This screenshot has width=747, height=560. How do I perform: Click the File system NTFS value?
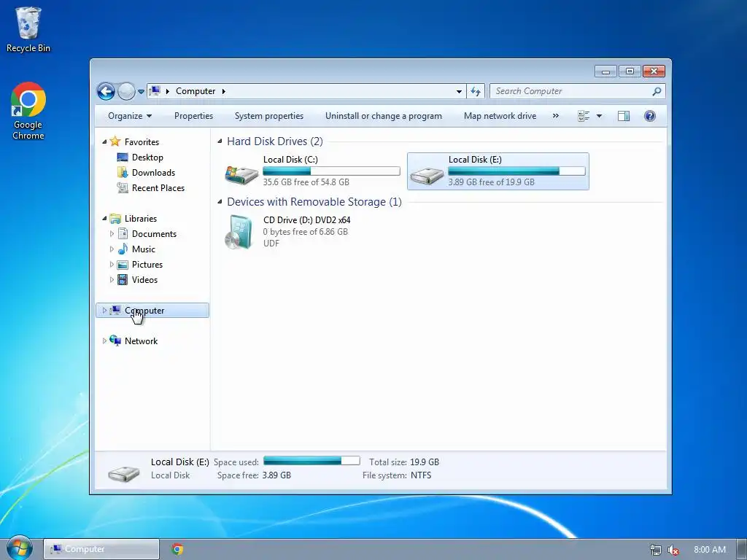click(421, 475)
